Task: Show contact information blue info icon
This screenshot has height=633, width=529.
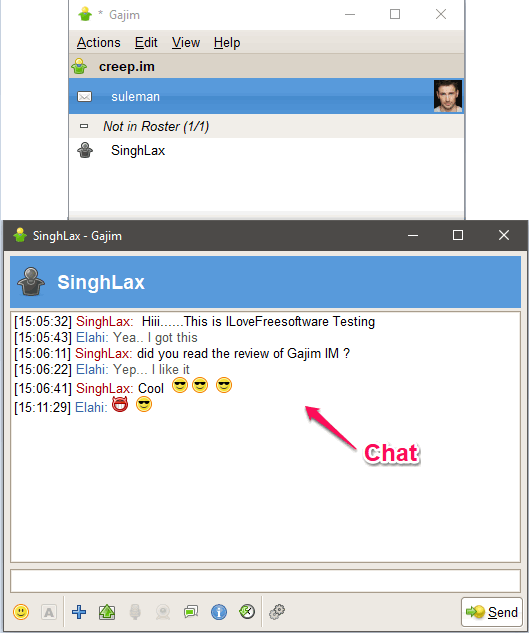Action: click(x=219, y=612)
